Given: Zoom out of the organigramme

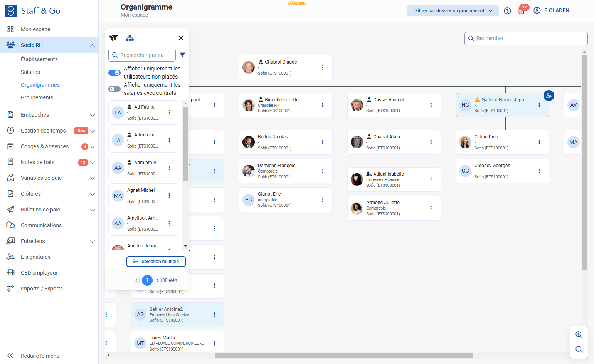Looking at the screenshot, I should (579, 349).
